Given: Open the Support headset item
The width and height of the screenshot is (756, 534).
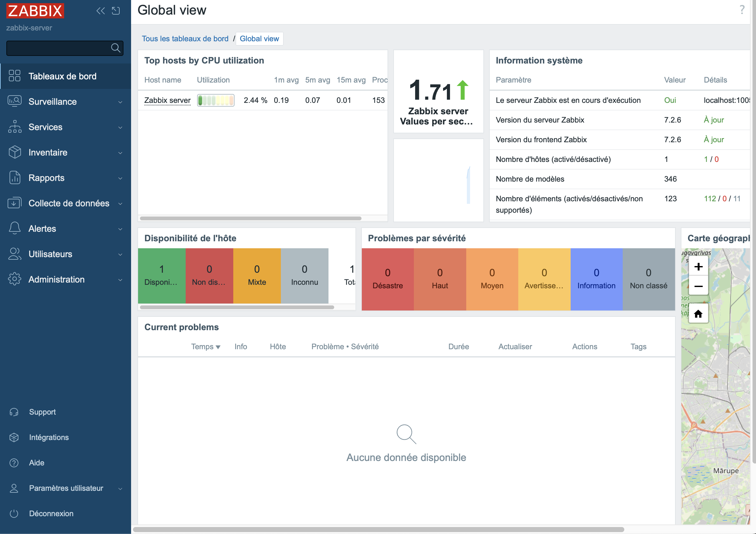Looking at the screenshot, I should pos(42,412).
